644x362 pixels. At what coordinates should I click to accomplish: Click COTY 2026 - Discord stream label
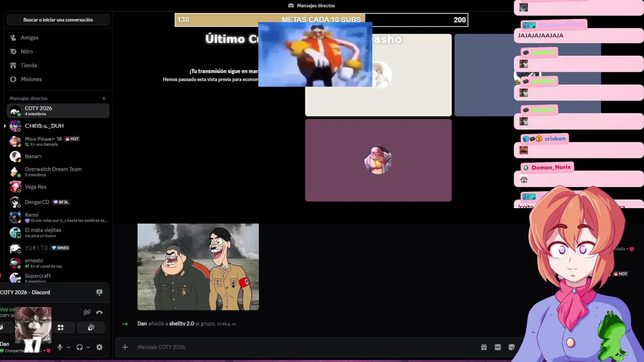[25, 292]
